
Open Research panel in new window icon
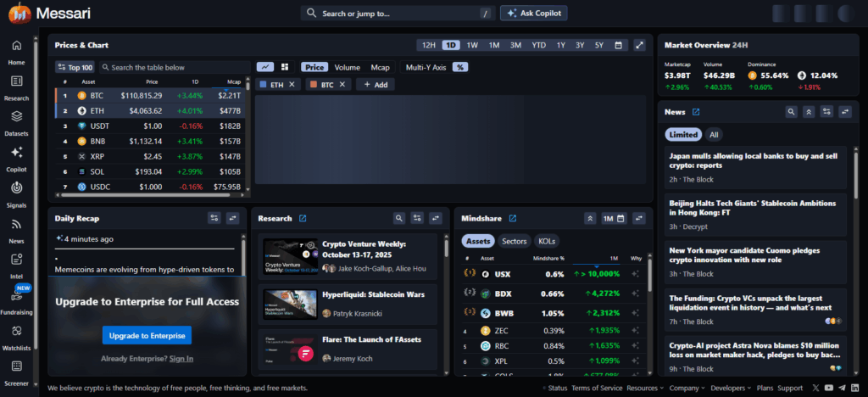303,219
